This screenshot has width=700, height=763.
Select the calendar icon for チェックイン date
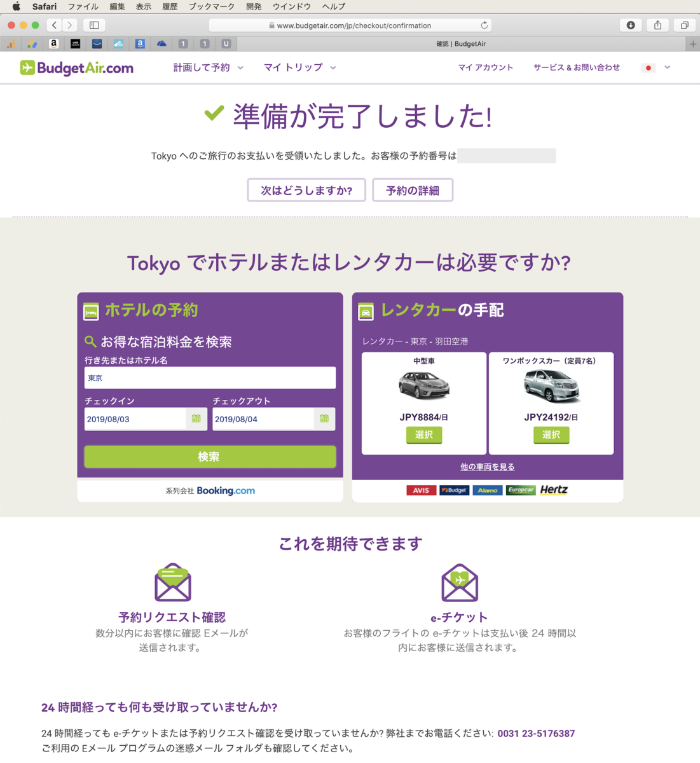[x=197, y=418]
